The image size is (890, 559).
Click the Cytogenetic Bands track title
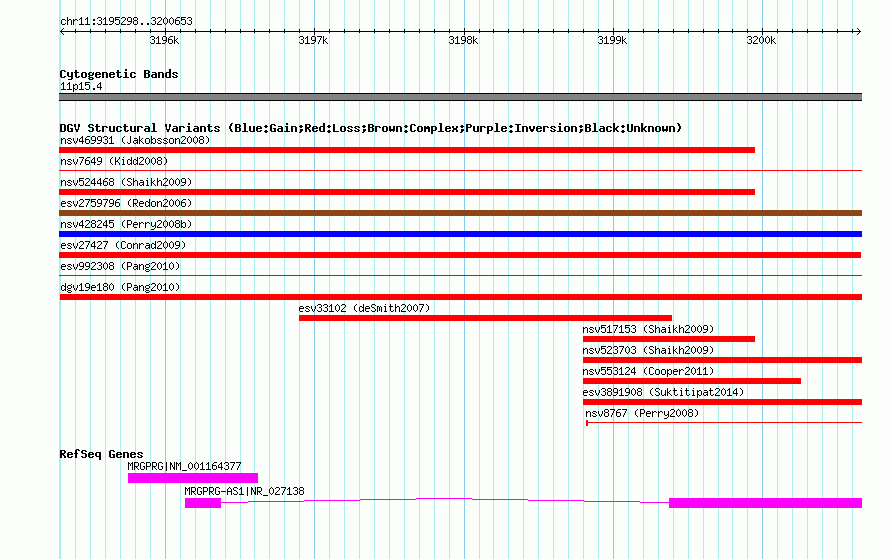[119, 74]
